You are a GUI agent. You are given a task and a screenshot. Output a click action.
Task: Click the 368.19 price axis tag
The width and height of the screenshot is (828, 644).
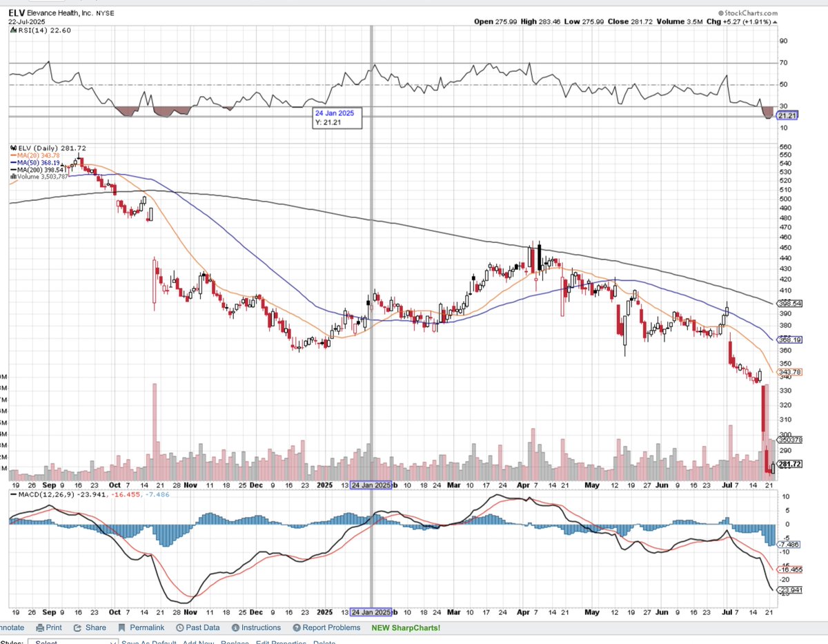pos(788,340)
